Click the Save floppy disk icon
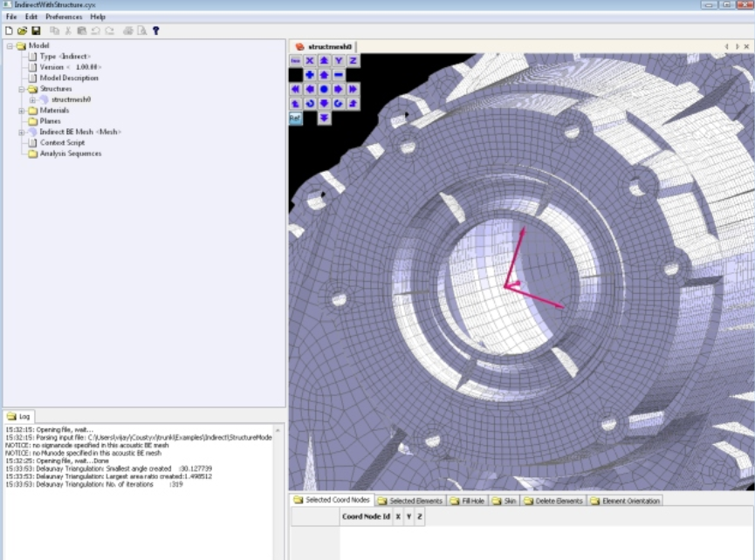Screen dimensions: 755x560 [36, 31]
